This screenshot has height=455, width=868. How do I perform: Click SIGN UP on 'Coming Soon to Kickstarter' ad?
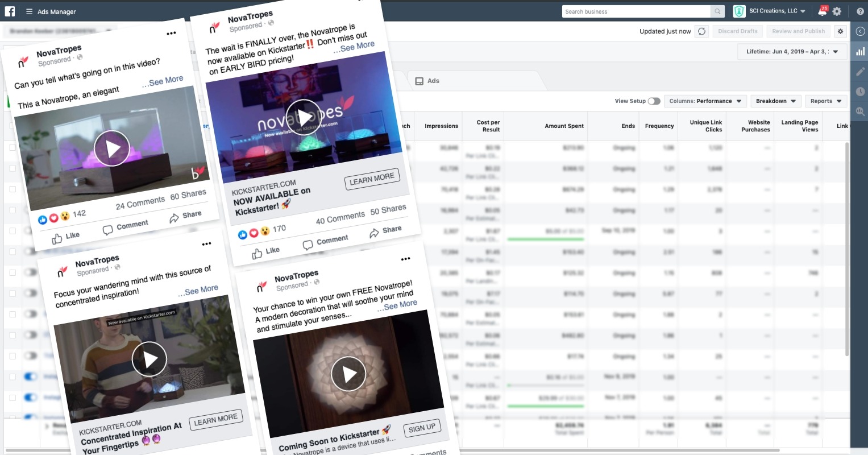[x=422, y=428]
